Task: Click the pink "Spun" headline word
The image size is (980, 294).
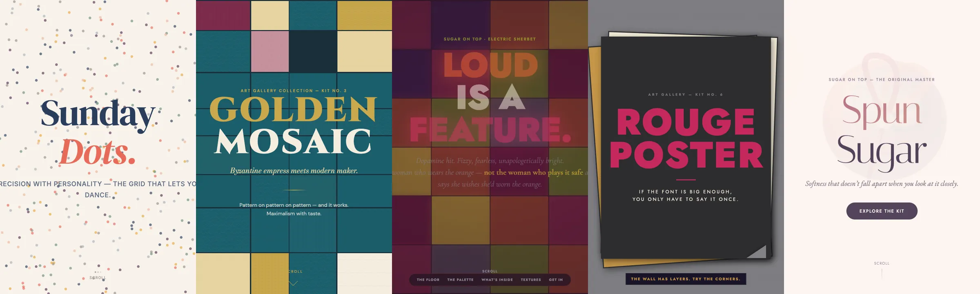Action: 882,111
